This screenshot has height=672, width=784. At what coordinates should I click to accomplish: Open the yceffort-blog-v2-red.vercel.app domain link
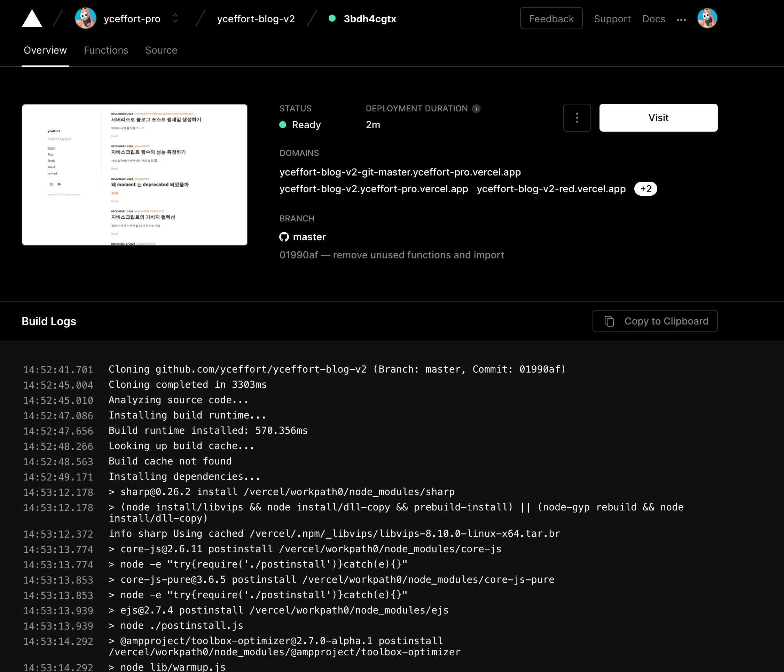tap(551, 189)
